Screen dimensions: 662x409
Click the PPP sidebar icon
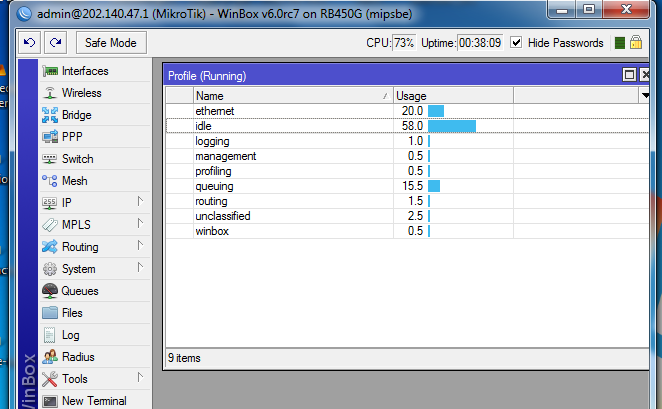click(50, 137)
